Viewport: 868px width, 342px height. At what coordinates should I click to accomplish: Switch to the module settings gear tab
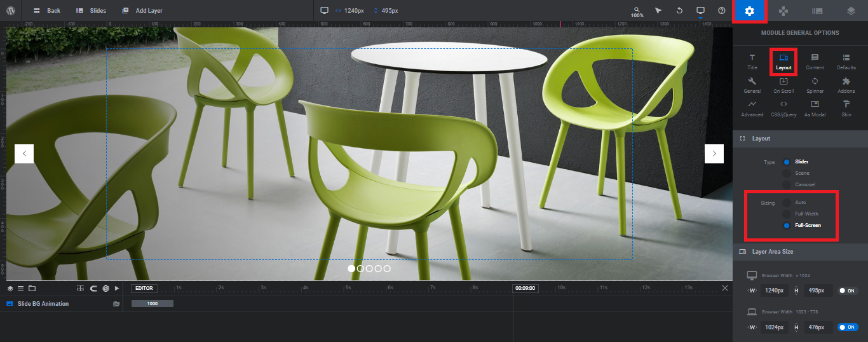(750, 11)
